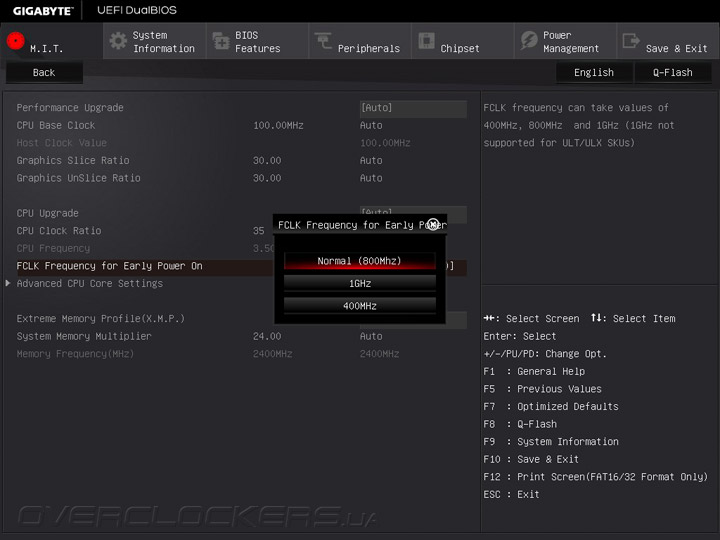Image resolution: width=720 pixels, height=540 pixels.
Task: Select the CPU Upgrade setting
Action: (x=47, y=213)
